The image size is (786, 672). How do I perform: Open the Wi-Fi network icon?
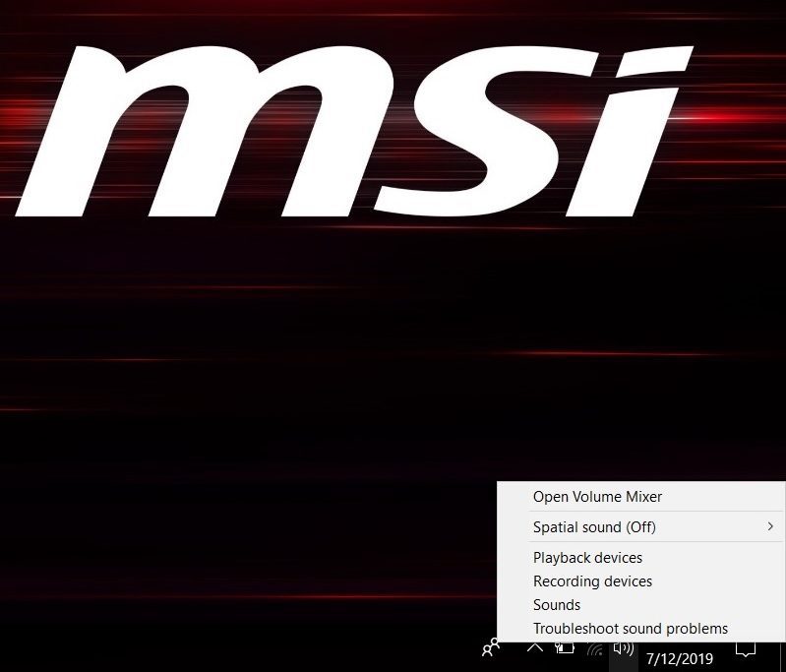595,649
